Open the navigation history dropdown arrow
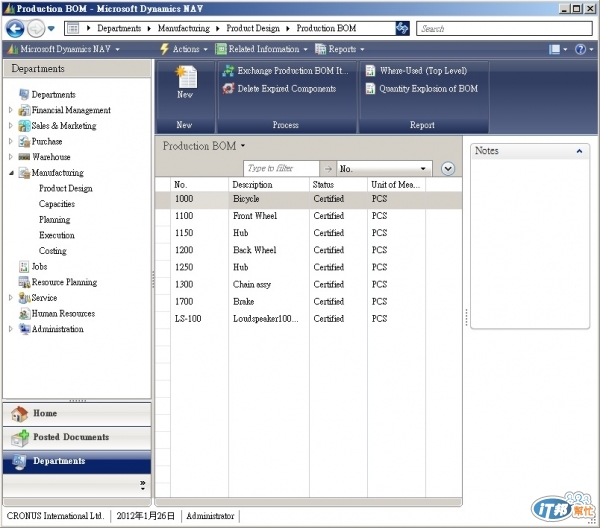 pyautogui.click(x=51, y=29)
